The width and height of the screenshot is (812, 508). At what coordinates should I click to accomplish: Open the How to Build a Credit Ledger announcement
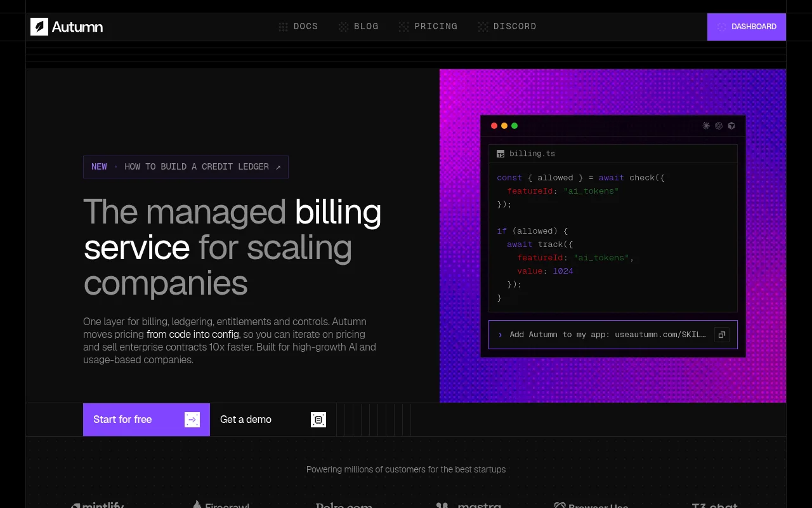click(x=186, y=167)
